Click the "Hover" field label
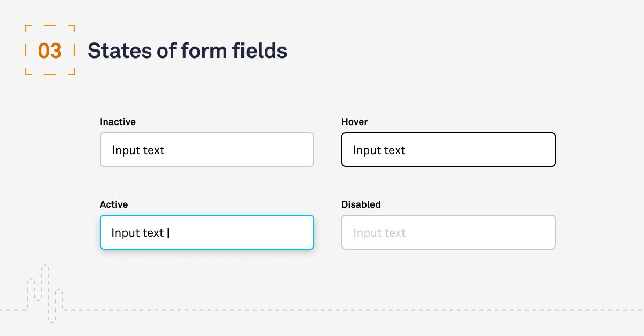Image resolution: width=644 pixels, height=336 pixels. [x=354, y=122]
